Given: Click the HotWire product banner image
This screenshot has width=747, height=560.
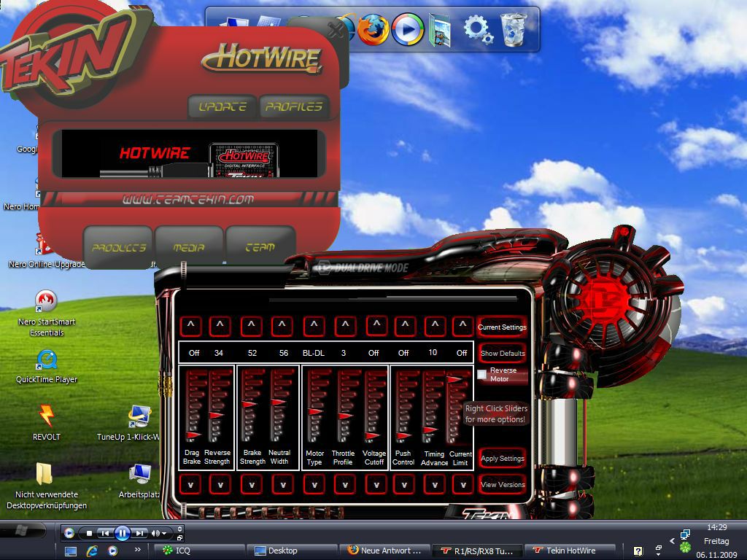Looking at the screenshot, I should 189,154.
